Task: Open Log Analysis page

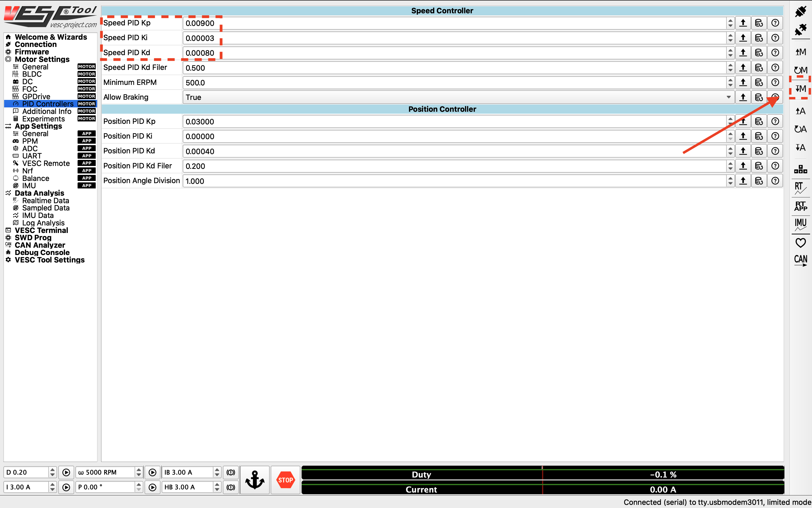Action: [43, 223]
